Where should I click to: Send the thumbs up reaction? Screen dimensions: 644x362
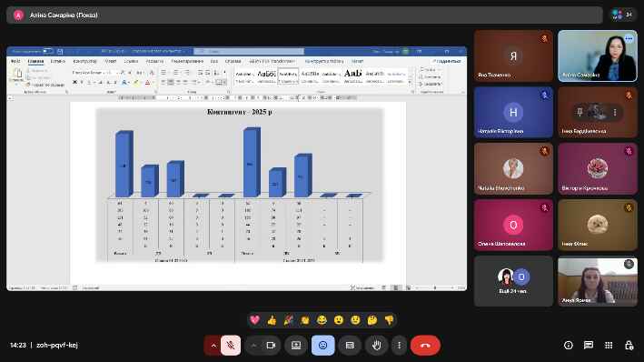point(272,320)
